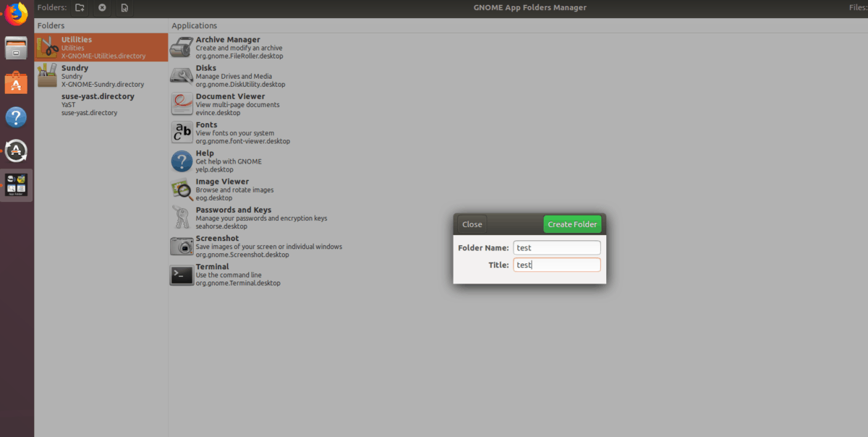This screenshot has width=868, height=437.
Task: Click the delete folder toolbar icon
Action: (x=101, y=8)
